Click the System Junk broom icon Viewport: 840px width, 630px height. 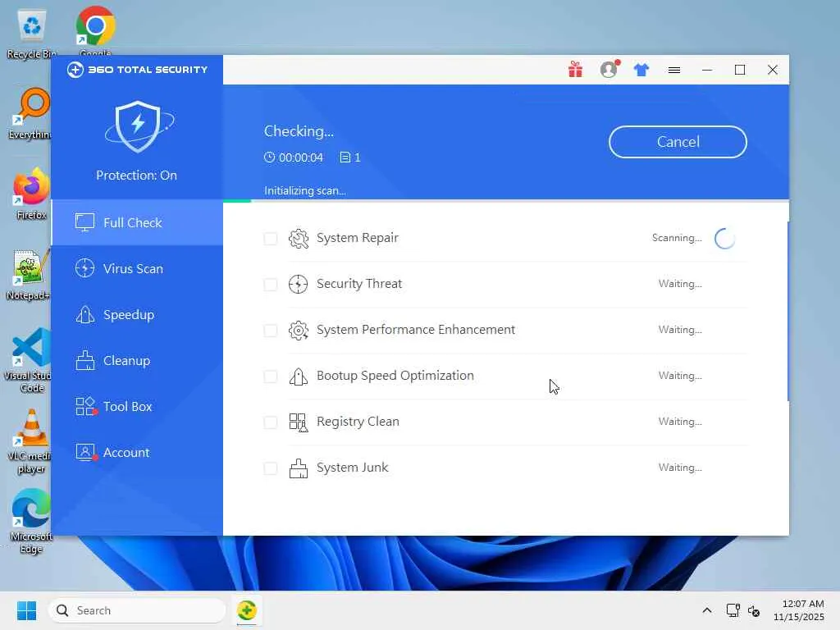tap(299, 468)
